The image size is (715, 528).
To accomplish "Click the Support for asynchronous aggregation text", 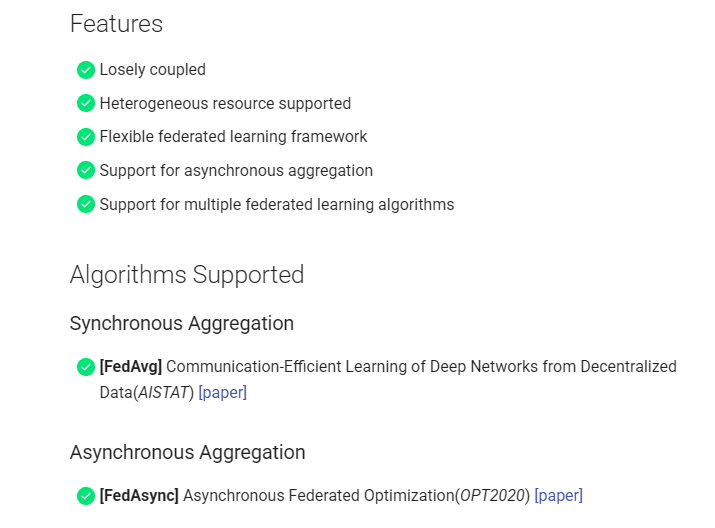I will pos(236,171).
